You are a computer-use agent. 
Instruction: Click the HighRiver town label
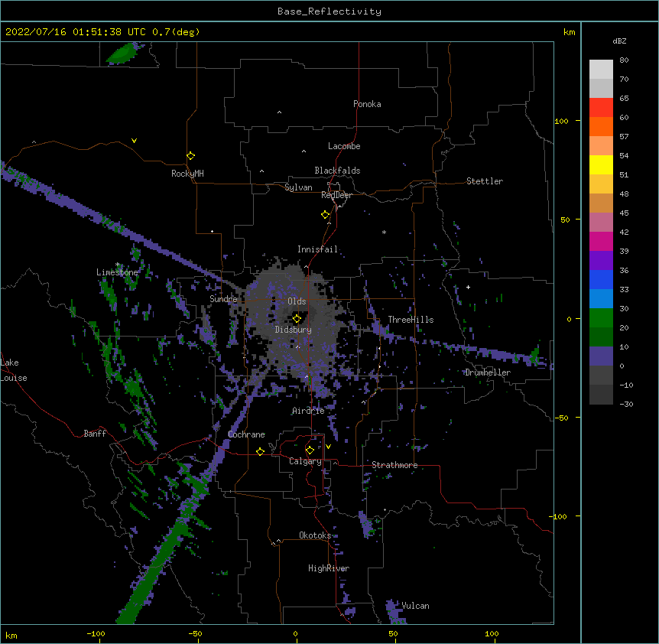pos(329,568)
